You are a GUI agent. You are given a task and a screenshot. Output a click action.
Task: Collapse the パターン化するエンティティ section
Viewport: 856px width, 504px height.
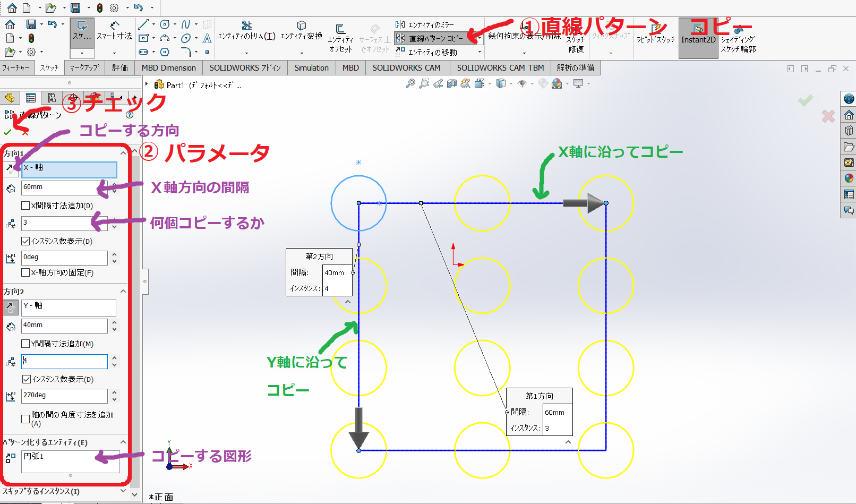(123, 442)
